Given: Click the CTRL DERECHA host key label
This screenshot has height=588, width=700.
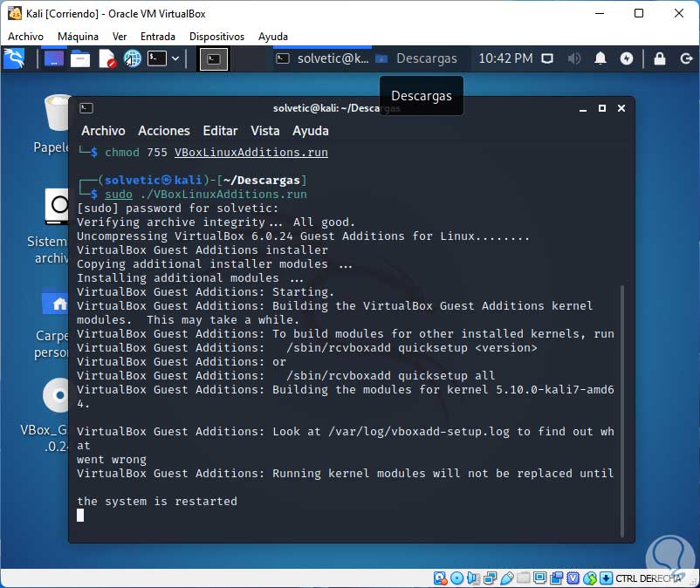Looking at the screenshot, I should coord(649,578).
